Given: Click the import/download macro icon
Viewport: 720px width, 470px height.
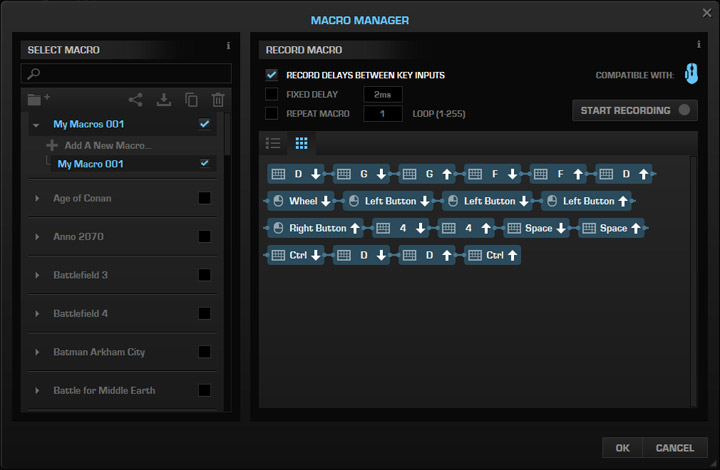Looking at the screenshot, I should 163,100.
